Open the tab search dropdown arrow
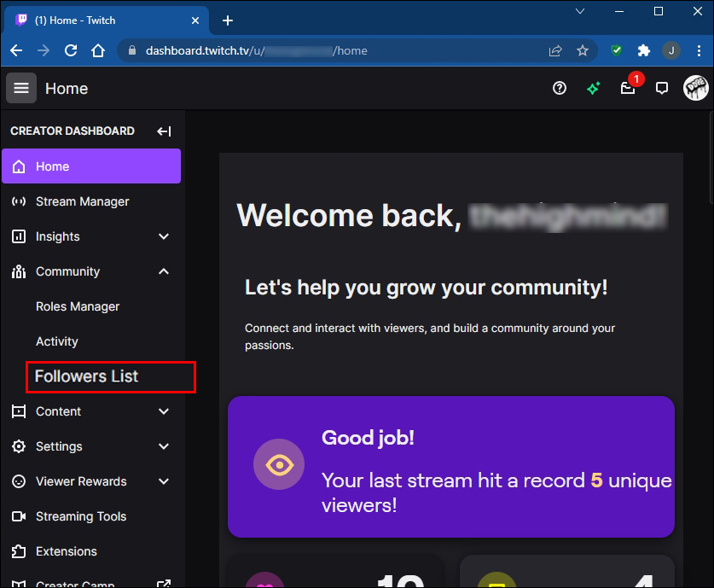The image size is (714, 588). pos(580,11)
